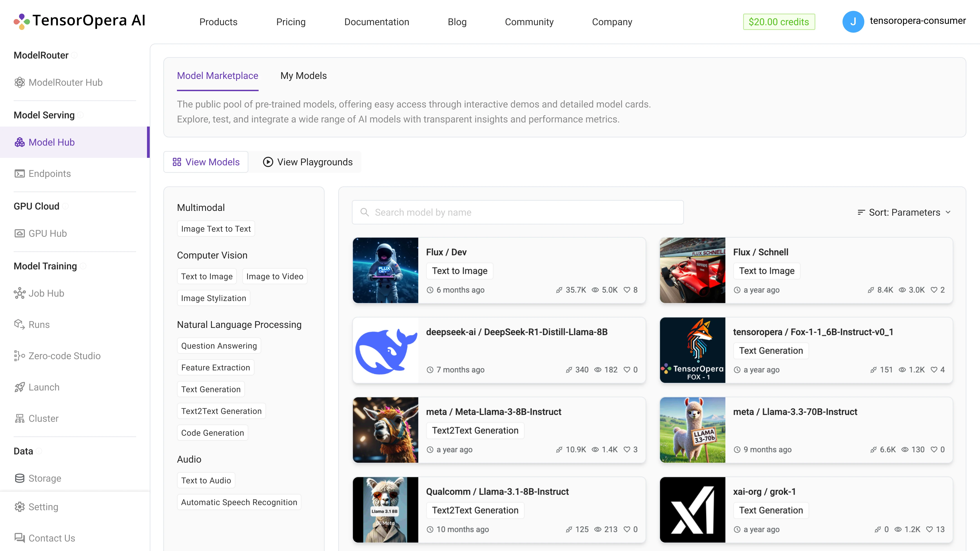Click the tensoropera-consumer avatar
Viewport: 980px width, 551px height.
[853, 22]
